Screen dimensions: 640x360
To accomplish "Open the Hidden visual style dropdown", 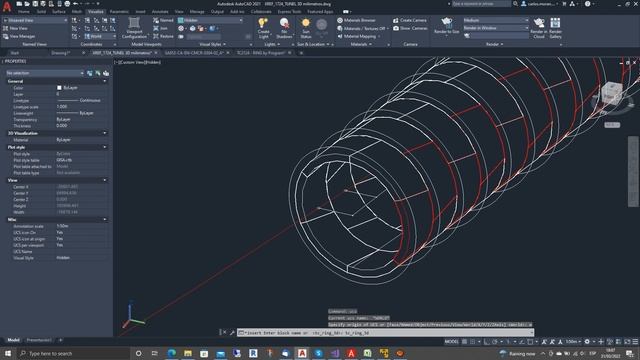I will click(211, 20).
